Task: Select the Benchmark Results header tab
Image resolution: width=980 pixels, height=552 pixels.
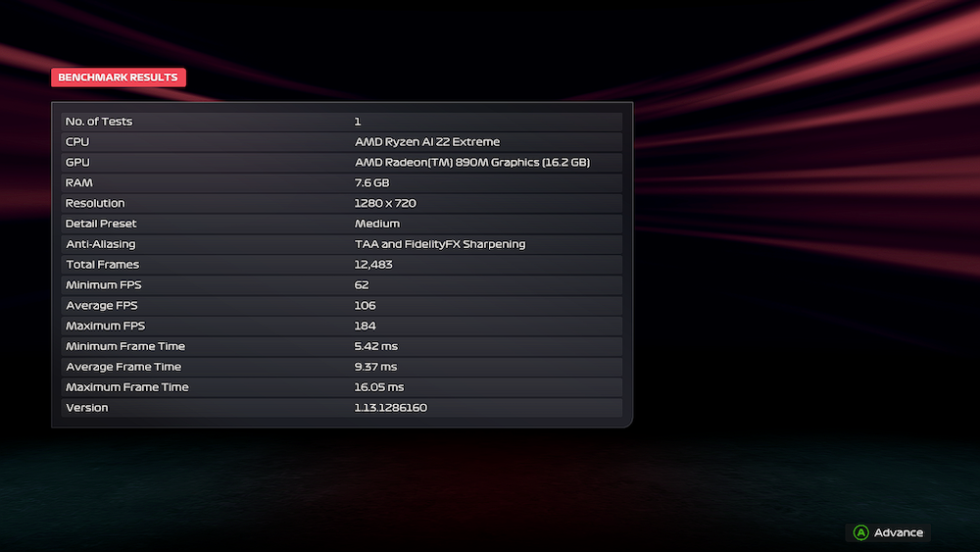Action: (118, 77)
